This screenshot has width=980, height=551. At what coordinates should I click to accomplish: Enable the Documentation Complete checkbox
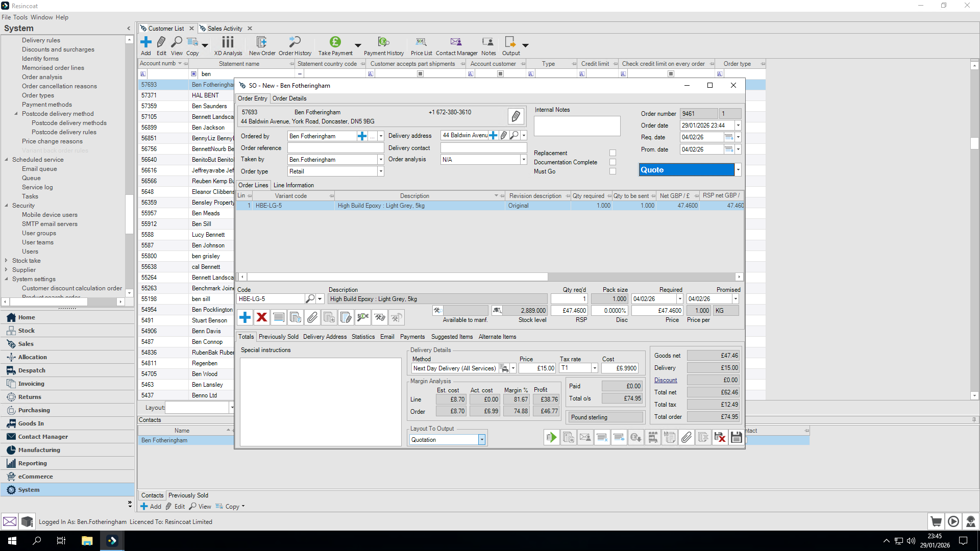[612, 162]
